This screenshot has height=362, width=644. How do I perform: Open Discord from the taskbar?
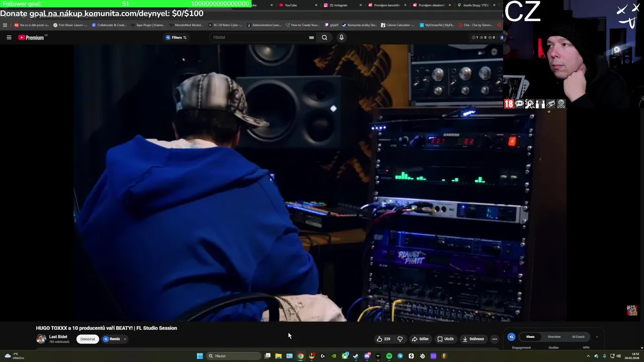coord(367,356)
